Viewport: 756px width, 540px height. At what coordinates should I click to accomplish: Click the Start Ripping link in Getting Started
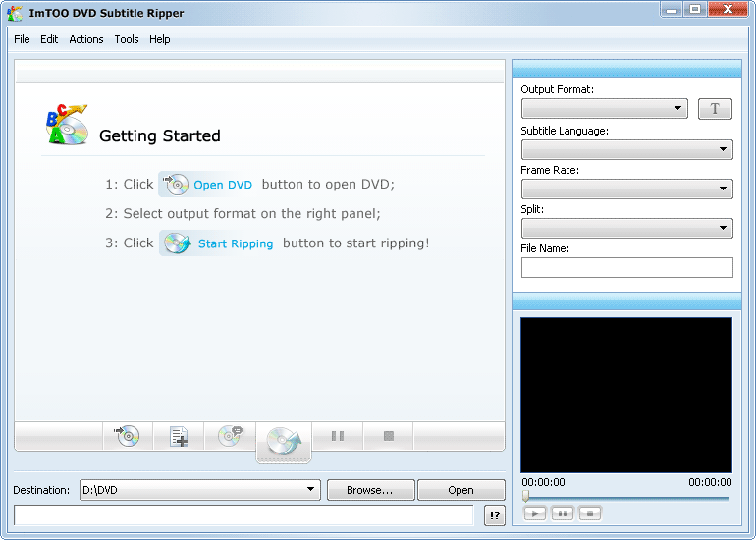tap(218, 243)
